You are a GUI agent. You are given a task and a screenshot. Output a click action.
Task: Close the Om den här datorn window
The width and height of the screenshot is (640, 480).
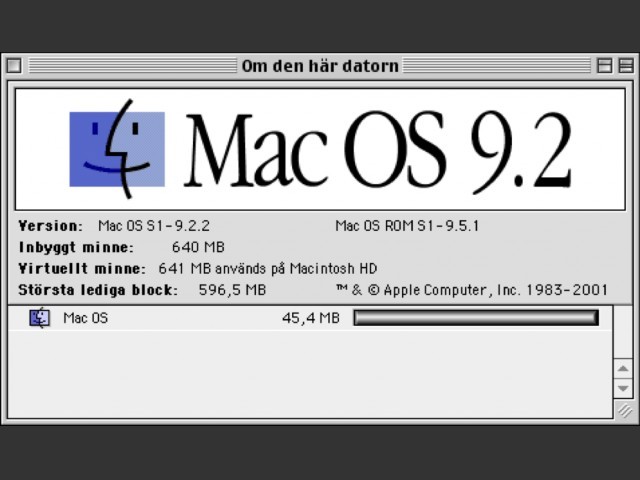[14, 65]
